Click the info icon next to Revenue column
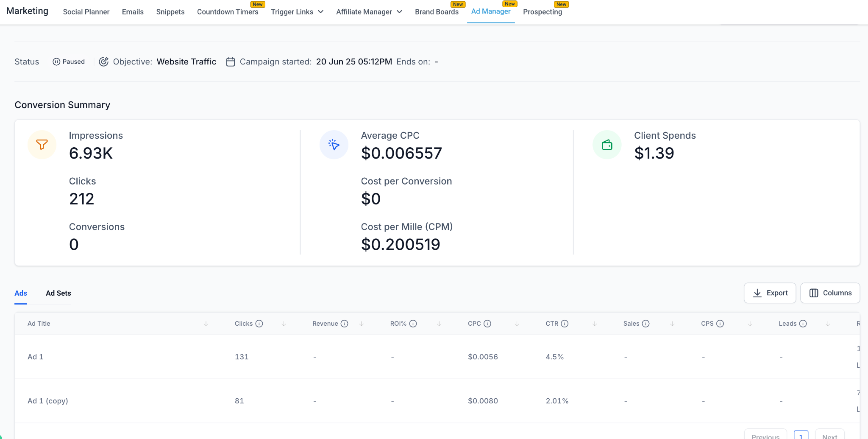Viewport: 868px width, 439px height. [345, 324]
